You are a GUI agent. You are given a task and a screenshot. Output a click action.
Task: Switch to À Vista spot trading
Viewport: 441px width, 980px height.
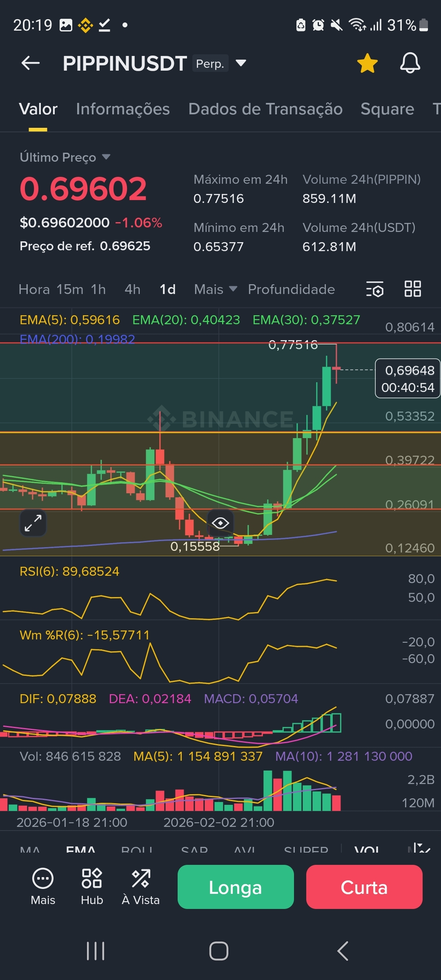[x=140, y=886]
